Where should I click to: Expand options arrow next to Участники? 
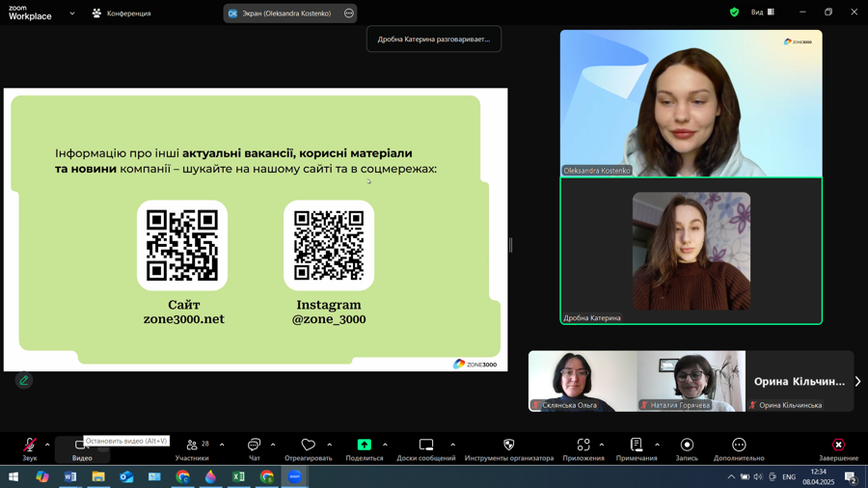point(222,445)
